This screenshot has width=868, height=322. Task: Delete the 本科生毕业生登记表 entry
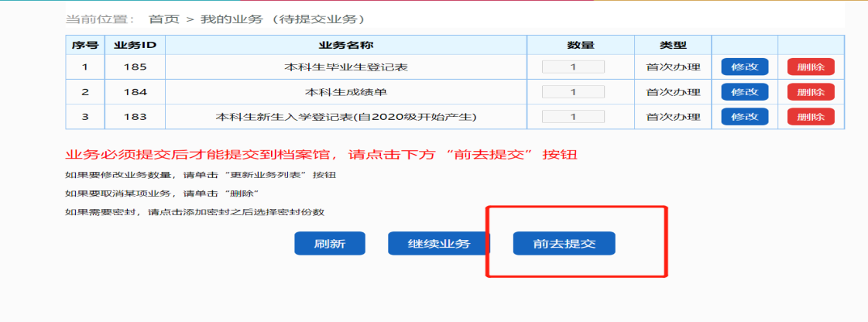810,67
